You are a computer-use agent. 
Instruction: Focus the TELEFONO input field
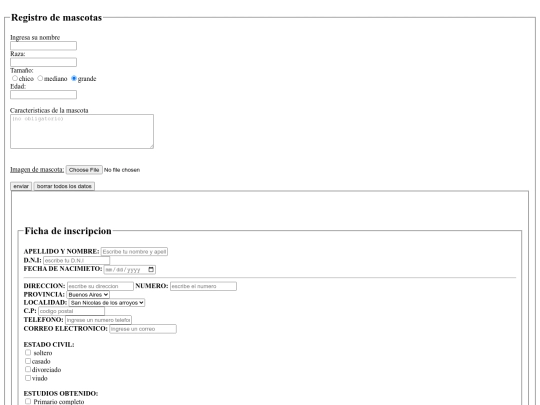(98, 320)
